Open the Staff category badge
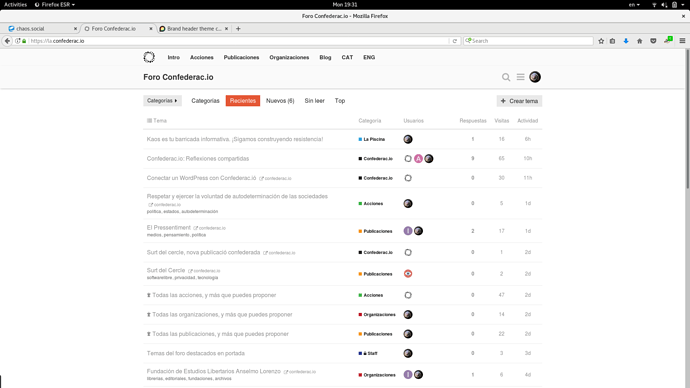Screen dimensions: 690x388 [368, 353]
